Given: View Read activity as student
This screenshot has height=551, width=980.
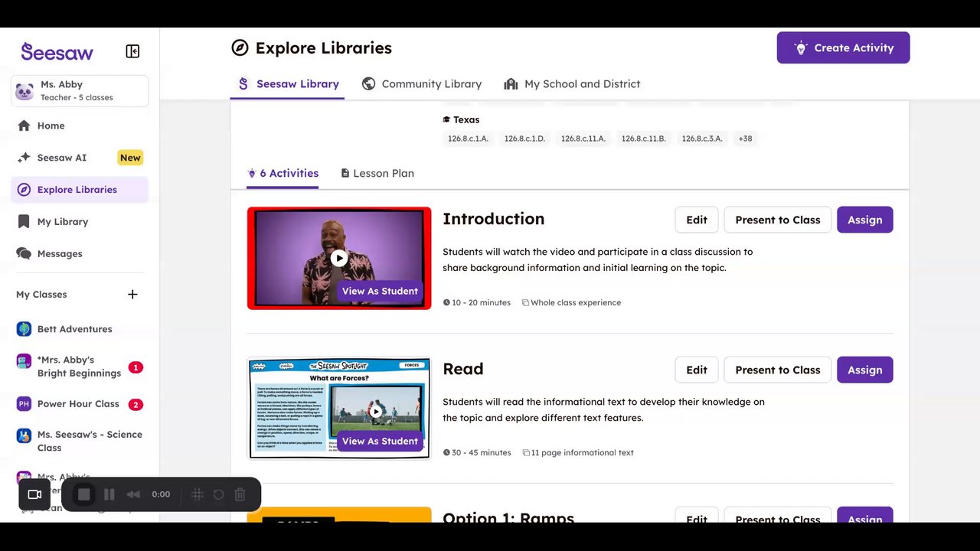Looking at the screenshot, I should 380,441.
